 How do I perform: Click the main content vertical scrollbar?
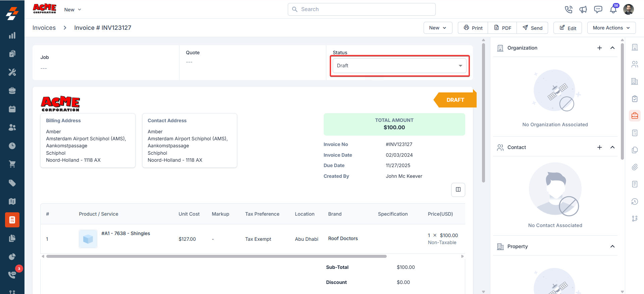(483, 112)
